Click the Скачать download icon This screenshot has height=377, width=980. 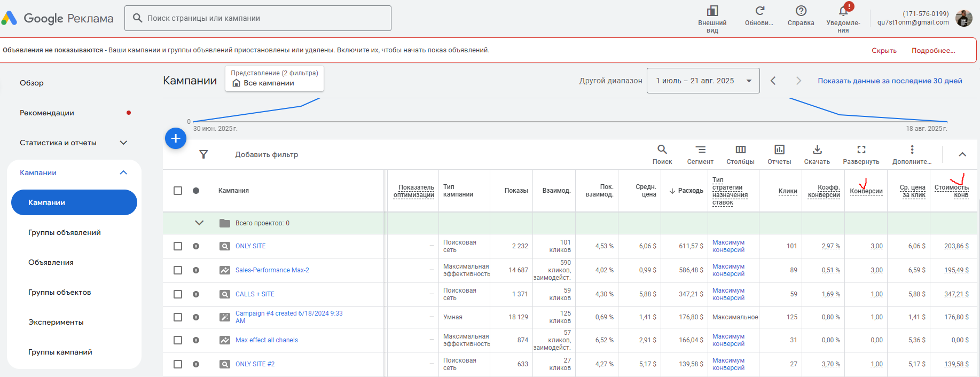[817, 150]
